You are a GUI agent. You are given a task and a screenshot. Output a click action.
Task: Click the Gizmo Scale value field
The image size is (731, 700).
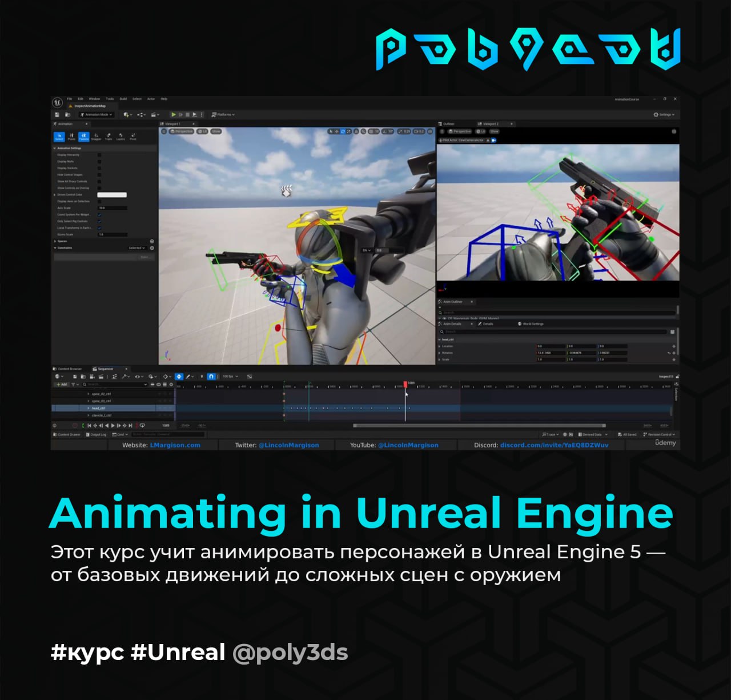point(112,234)
